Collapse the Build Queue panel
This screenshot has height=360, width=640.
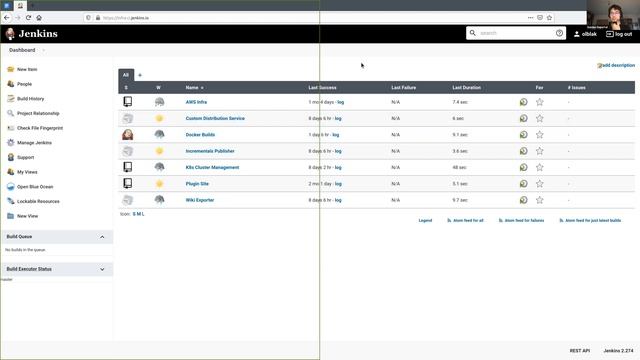[102, 237]
